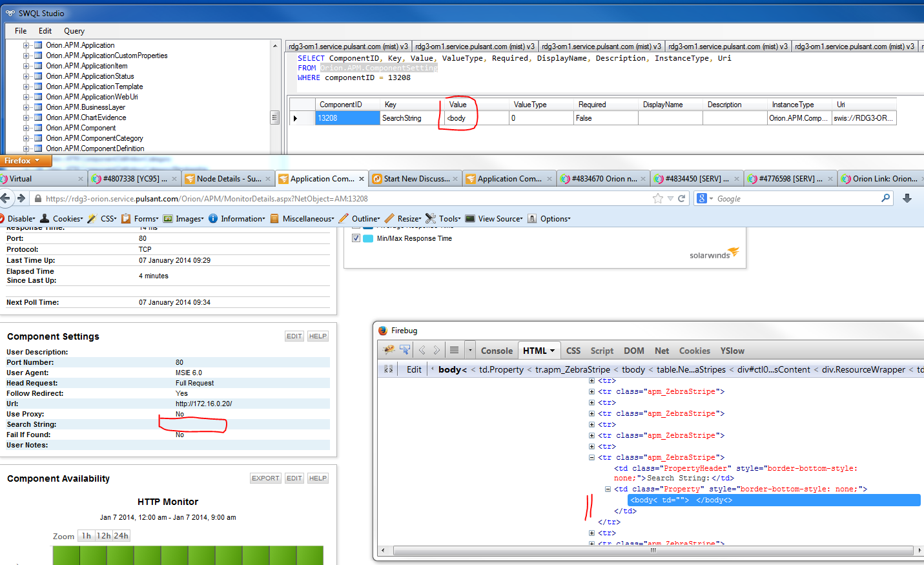The height and width of the screenshot is (565, 924).
Task: Collapse the td class Property node in Firebug
Action: tap(608, 489)
